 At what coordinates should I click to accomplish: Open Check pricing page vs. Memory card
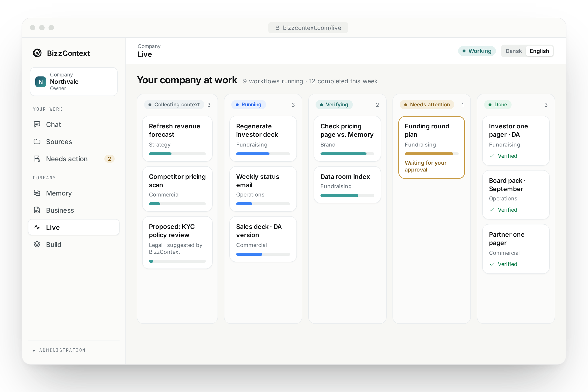(x=347, y=139)
